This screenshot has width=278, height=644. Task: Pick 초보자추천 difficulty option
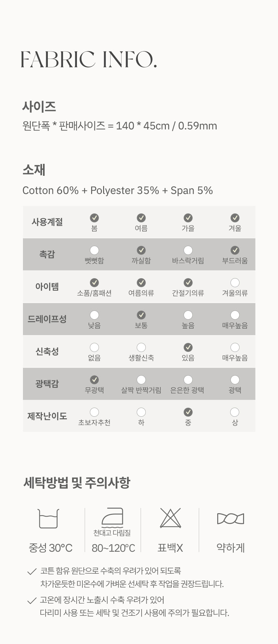tap(94, 412)
